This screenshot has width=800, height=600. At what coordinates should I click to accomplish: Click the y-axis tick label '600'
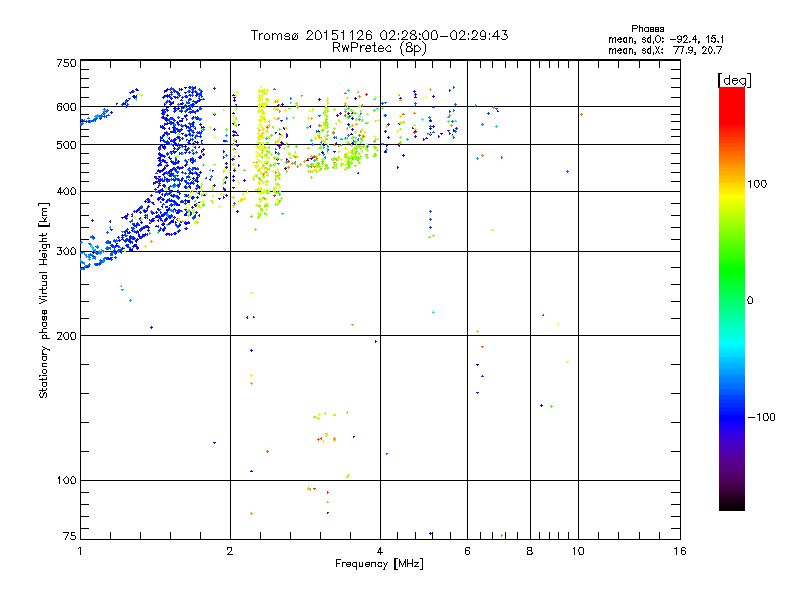pyautogui.click(x=66, y=107)
